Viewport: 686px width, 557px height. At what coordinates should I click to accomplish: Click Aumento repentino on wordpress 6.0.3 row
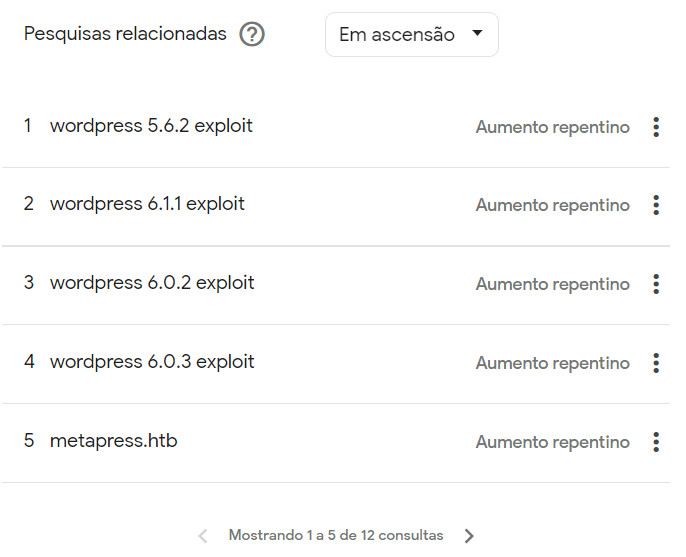(553, 363)
